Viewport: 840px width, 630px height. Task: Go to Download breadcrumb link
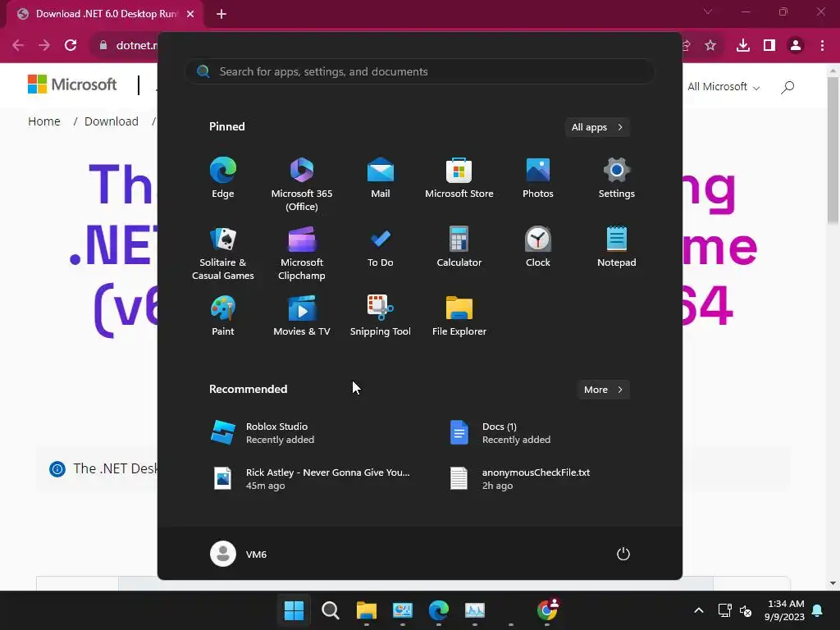click(x=112, y=121)
